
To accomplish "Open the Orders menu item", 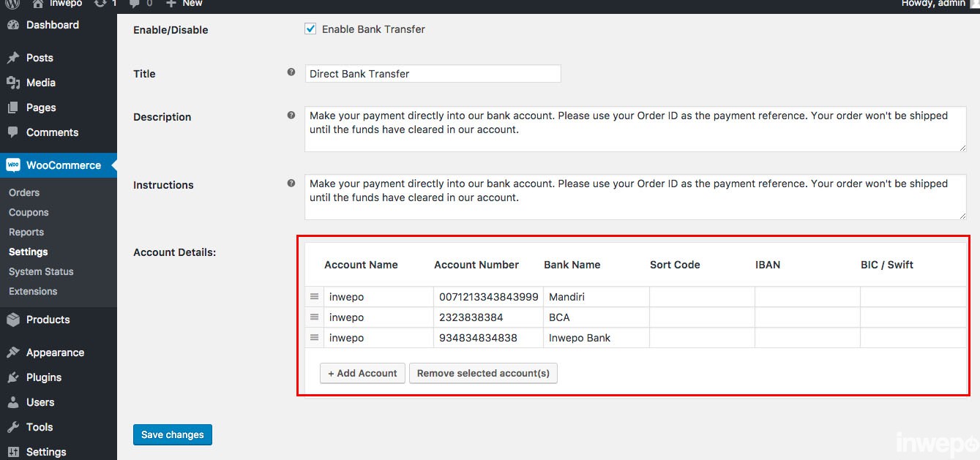I will coord(24,192).
